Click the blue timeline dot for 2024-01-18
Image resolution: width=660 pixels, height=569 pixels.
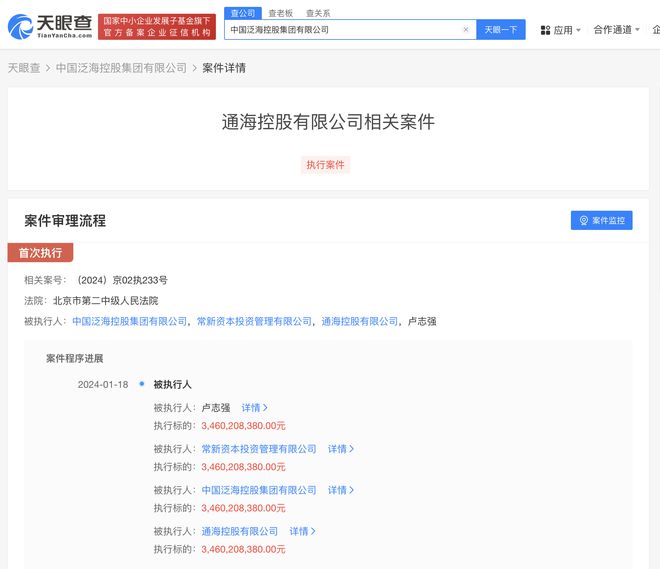pyautogui.click(x=142, y=383)
